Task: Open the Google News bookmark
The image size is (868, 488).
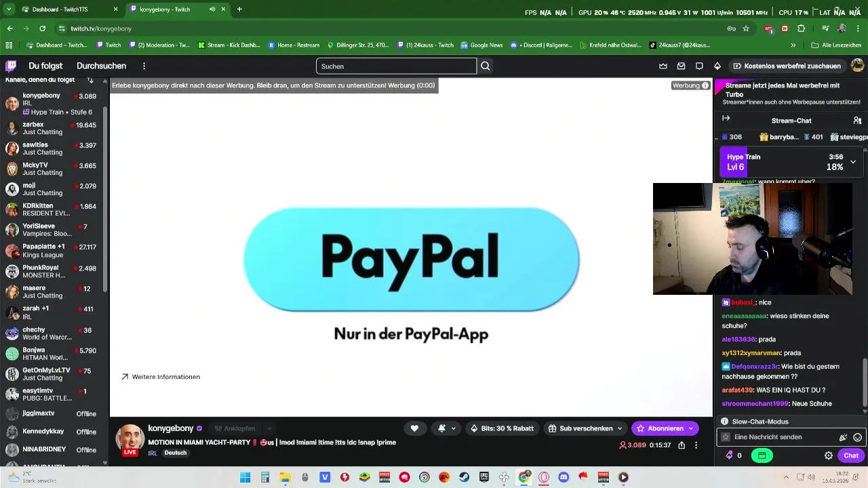Action: coord(481,45)
